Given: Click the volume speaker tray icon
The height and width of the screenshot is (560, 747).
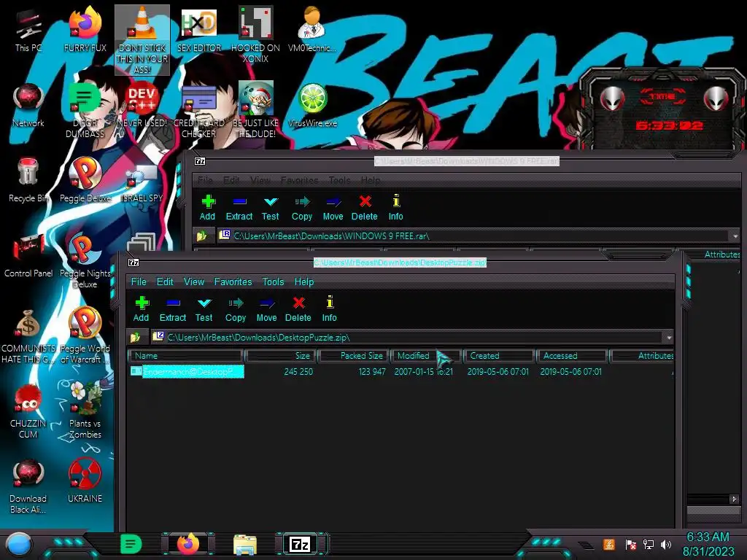Looking at the screenshot, I should point(666,545).
